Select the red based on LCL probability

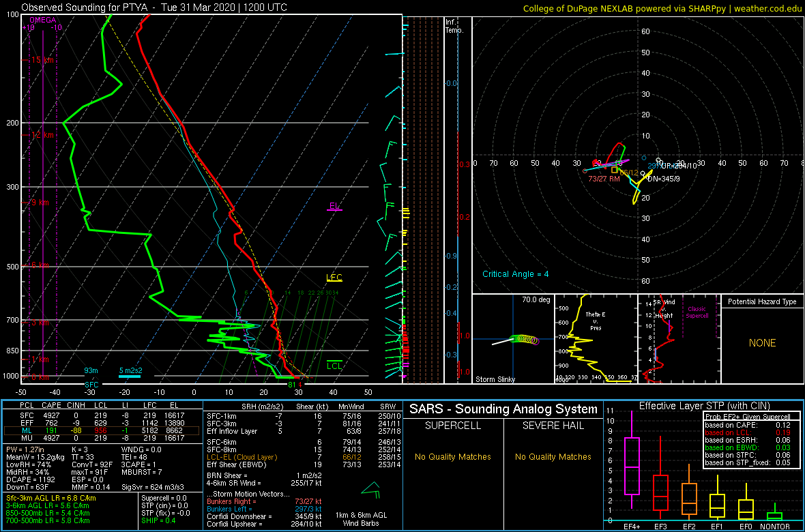coord(749,432)
